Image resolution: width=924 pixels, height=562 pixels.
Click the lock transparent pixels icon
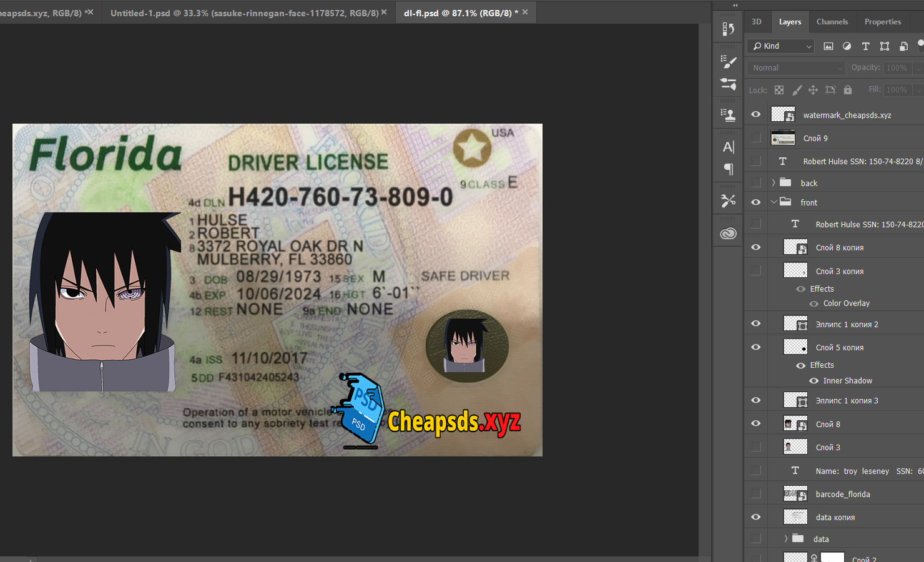pyautogui.click(x=779, y=90)
